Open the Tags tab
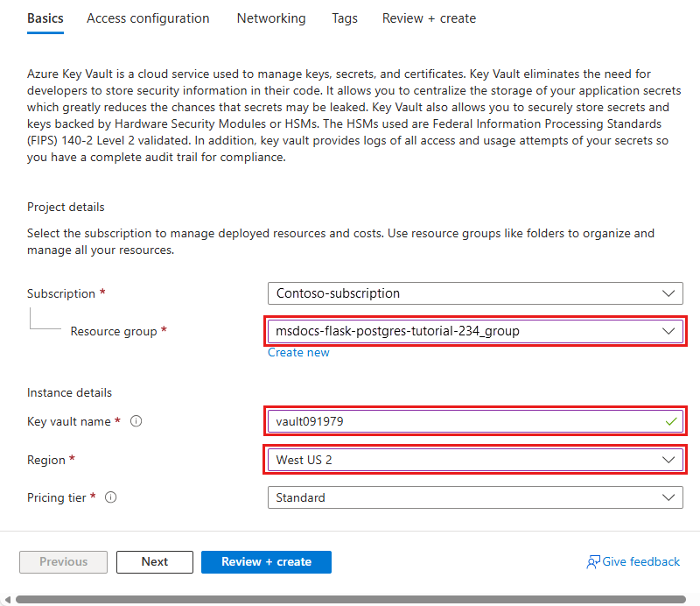This screenshot has width=700, height=606. click(345, 18)
